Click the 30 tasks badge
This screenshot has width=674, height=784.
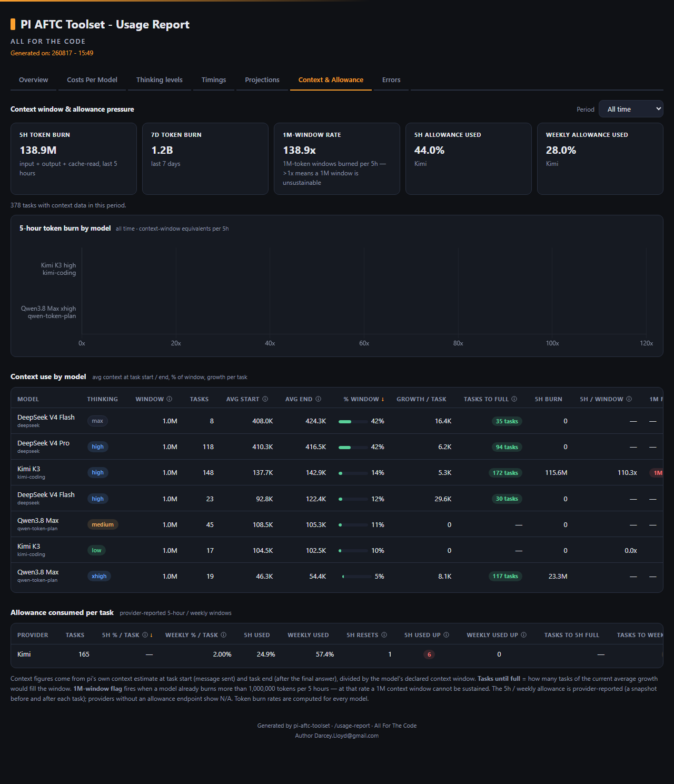coord(507,499)
